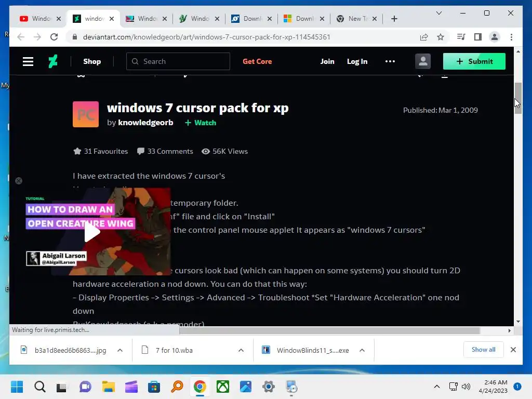Click the PC author avatar thumbnail
Viewport: 532px width, 399px height.
tap(86, 114)
